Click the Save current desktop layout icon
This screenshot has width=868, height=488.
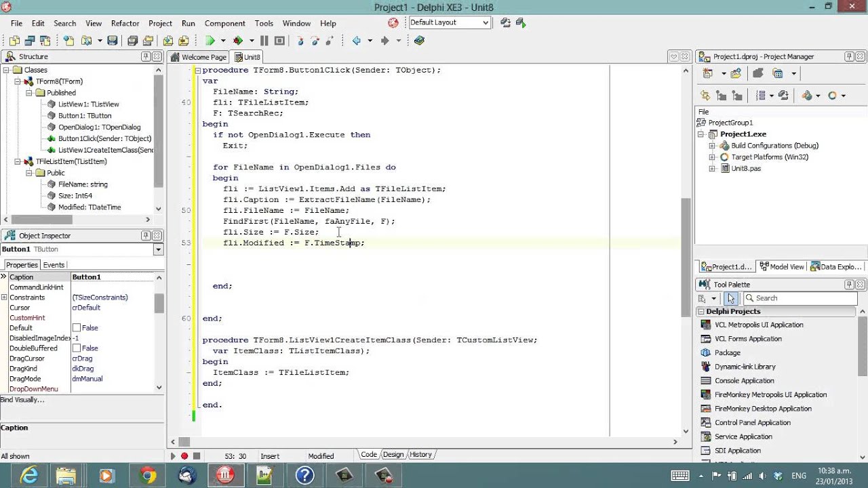click(506, 22)
